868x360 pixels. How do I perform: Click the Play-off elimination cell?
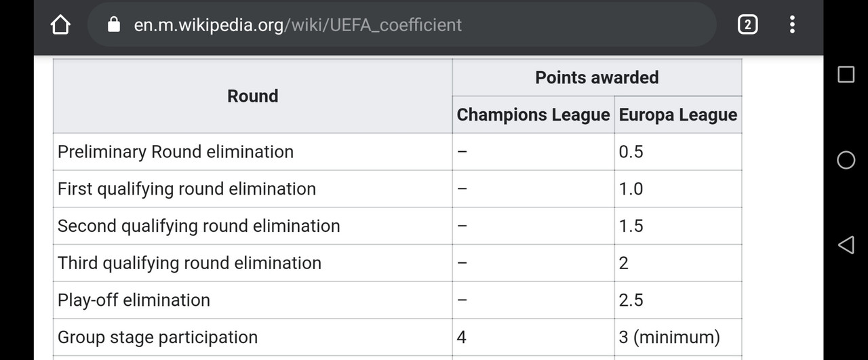click(253, 300)
